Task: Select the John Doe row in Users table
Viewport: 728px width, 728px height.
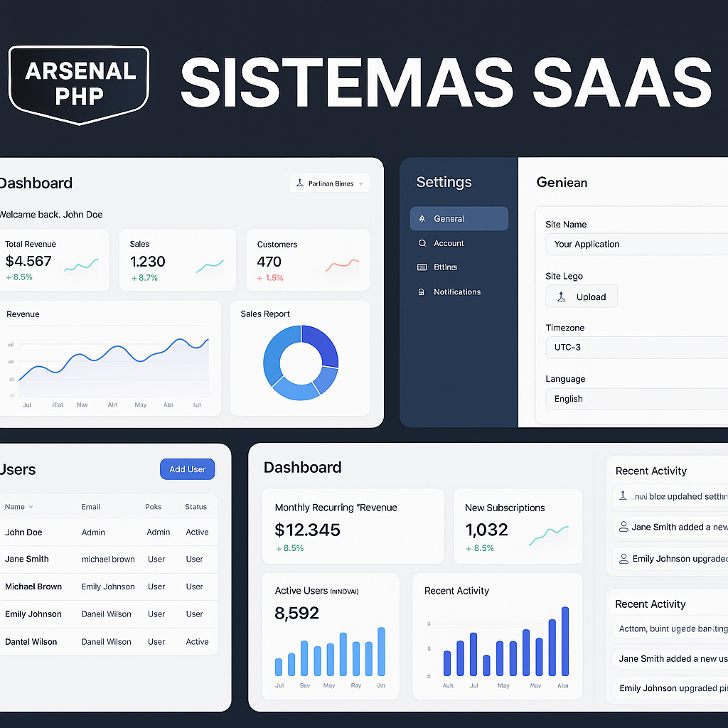Action: tap(107, 532)
